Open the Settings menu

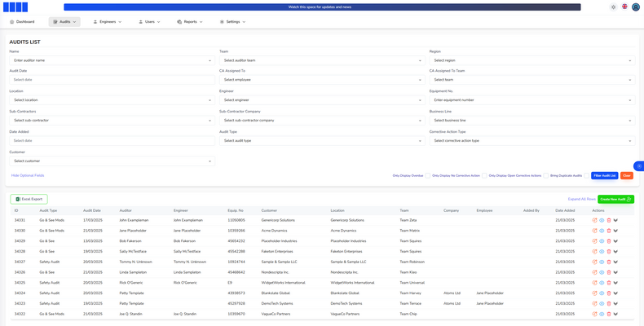(232, 22)
